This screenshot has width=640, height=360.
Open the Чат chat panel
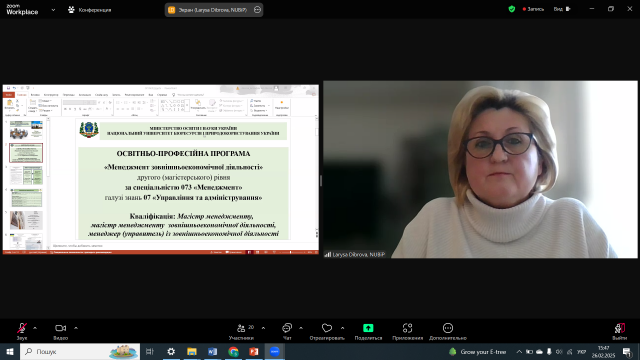pos(287,331)
